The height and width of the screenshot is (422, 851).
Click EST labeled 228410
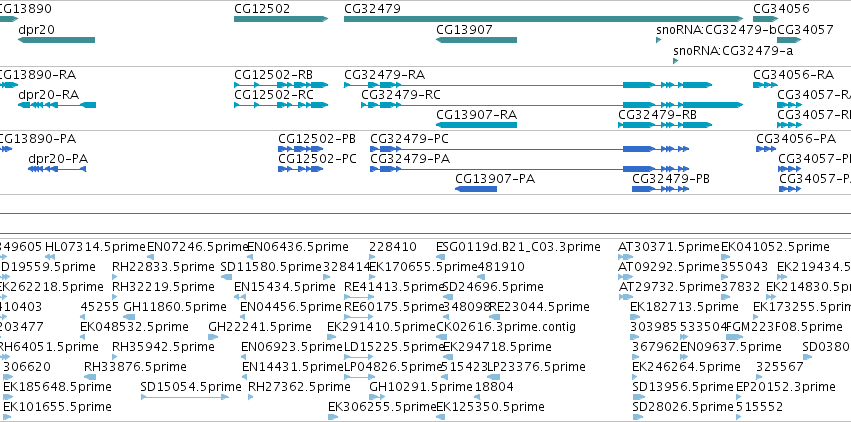point(392,247)
